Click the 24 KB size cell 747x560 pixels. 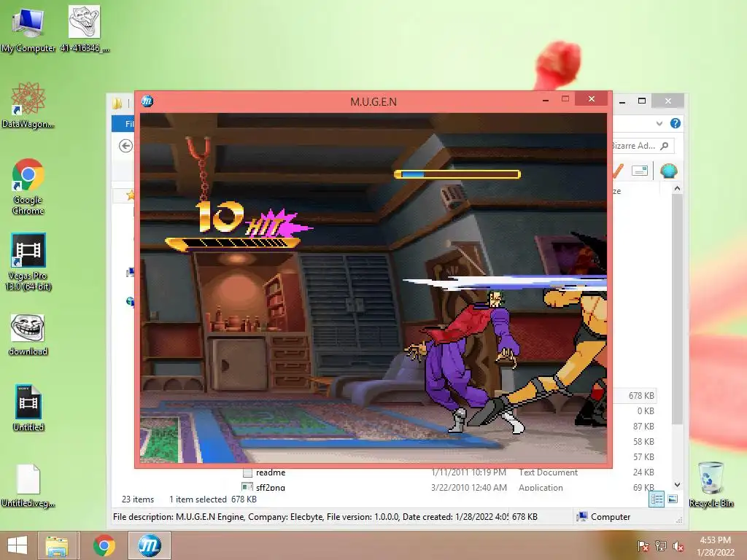pyautogui.click(x=643, y=472)
